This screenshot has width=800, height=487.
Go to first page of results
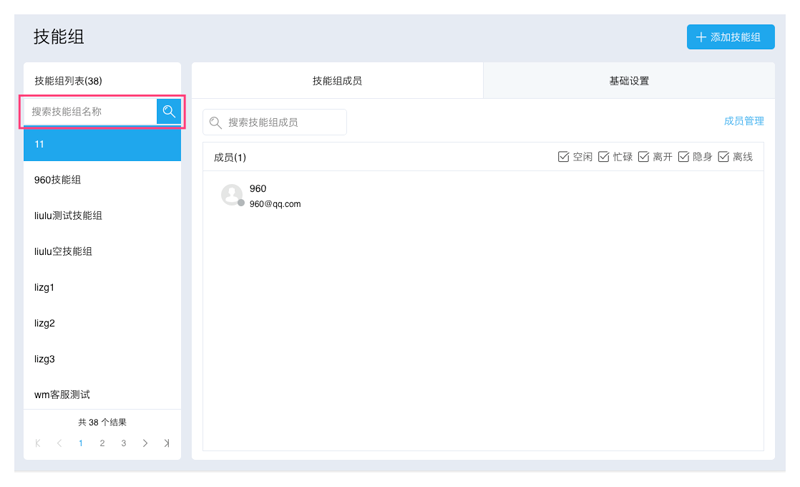tap(38, 443)
